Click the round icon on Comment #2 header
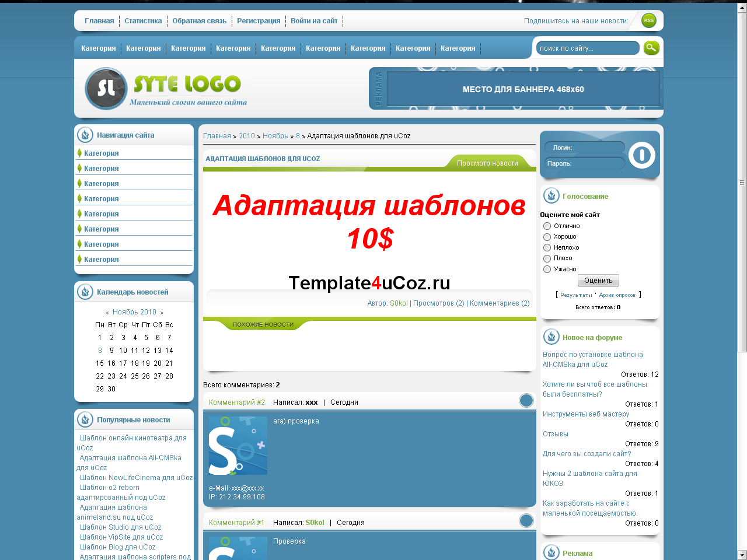747x560 pixels. pos(526,401)
